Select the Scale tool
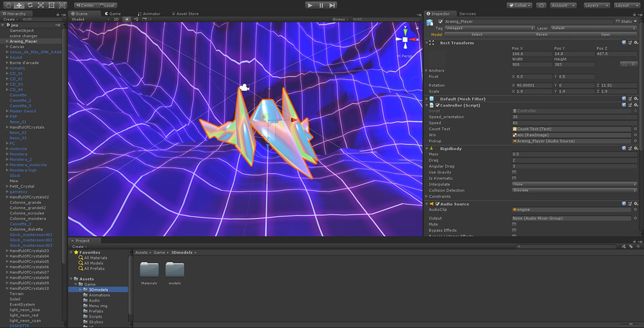This screenshot has width=644, height=328. tap(41, 5)
